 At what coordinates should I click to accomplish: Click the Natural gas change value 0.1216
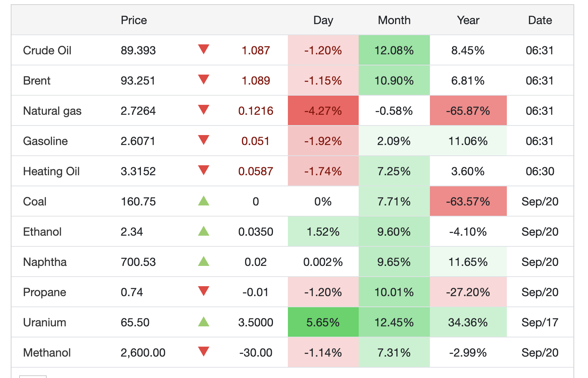(256, 111)
